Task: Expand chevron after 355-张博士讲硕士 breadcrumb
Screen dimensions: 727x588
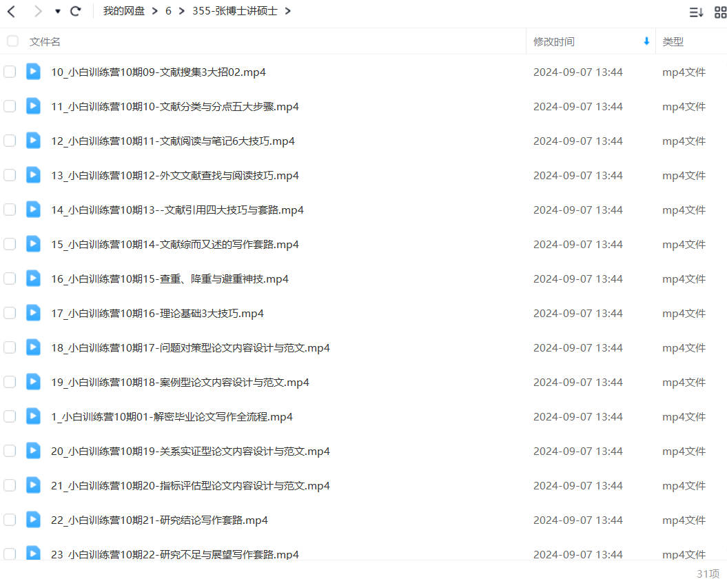Action: click(288, 11)
